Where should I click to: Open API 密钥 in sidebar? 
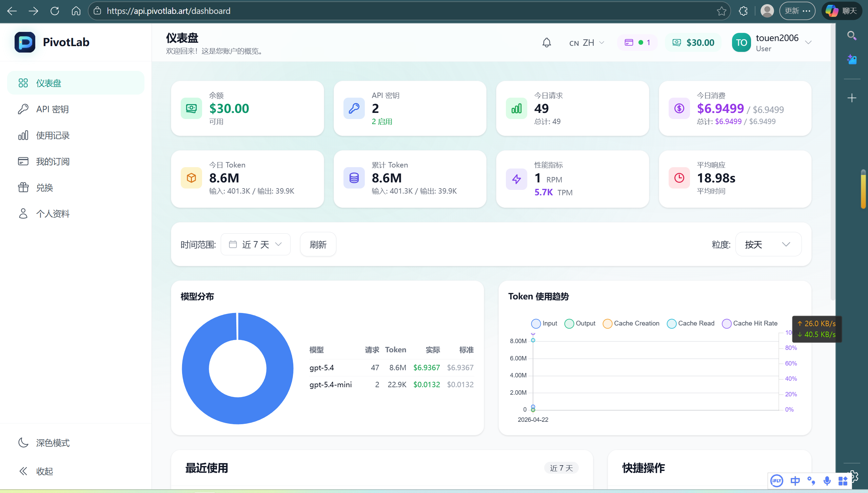click(76, 109)
